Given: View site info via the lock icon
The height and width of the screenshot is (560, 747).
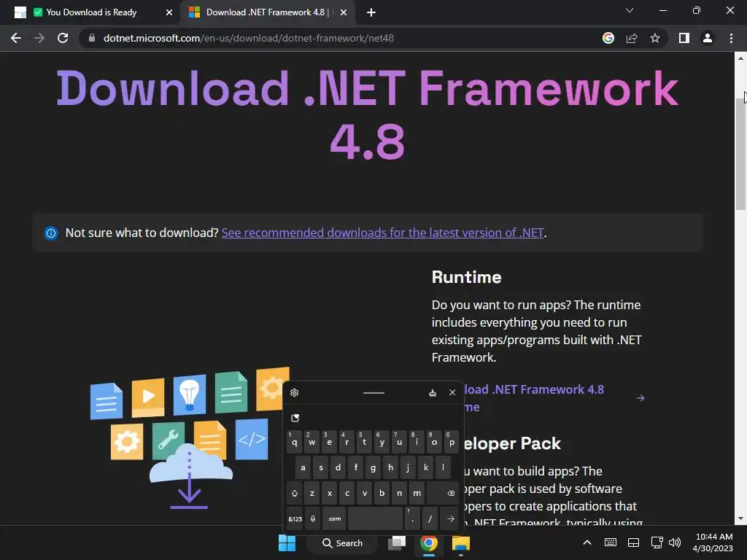Looking at the screenshot, I should click(x=92, y=38).
